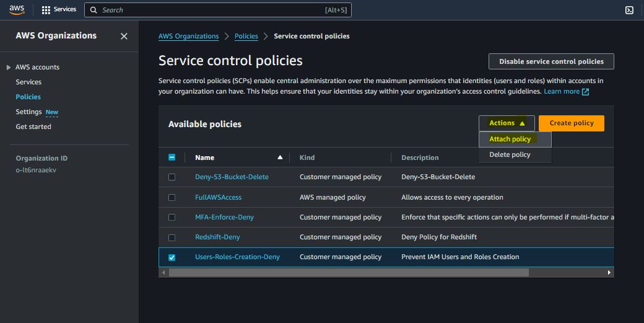Click the search magnifier icon
Viewport: 644px width, 323px height.
click(94, 10)
